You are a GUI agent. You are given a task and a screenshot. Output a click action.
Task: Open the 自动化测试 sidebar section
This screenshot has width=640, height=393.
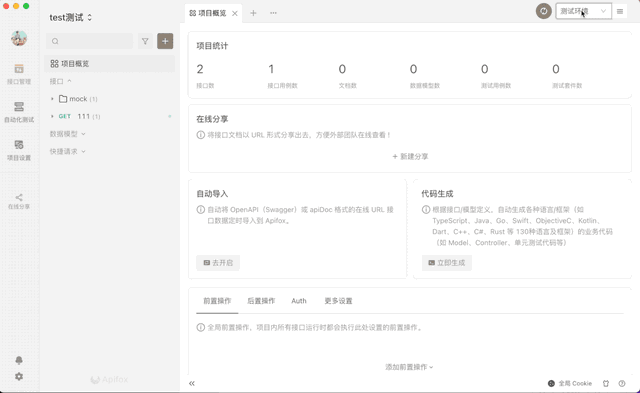(x=19, y=112)
